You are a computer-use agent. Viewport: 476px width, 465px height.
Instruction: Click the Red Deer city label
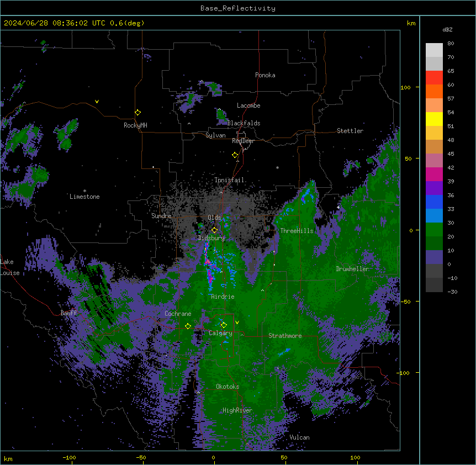coord(243,141)
